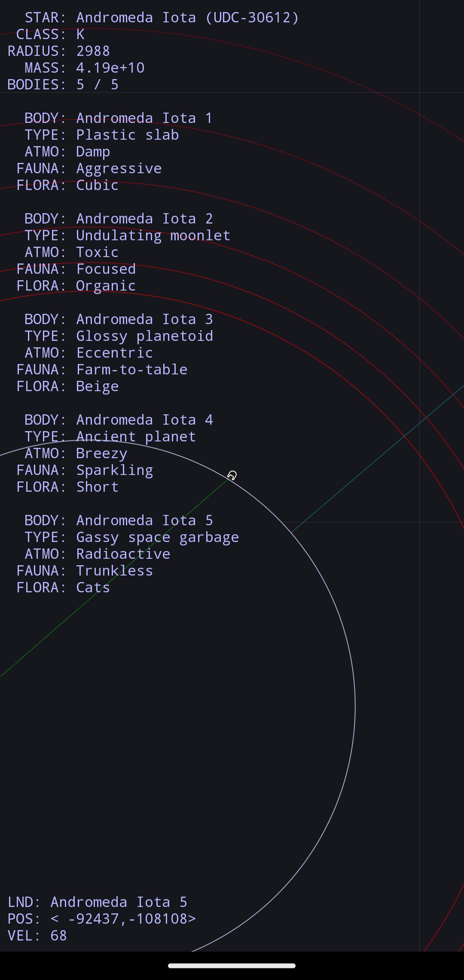Click type Glossy planetoid
The height and width of the screenshot is (980, 464).
click(x=145, y=336)
